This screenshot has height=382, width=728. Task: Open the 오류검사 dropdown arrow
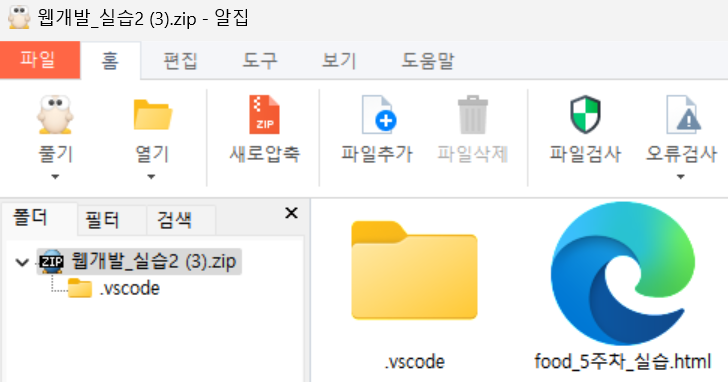[x=681, y=177]
